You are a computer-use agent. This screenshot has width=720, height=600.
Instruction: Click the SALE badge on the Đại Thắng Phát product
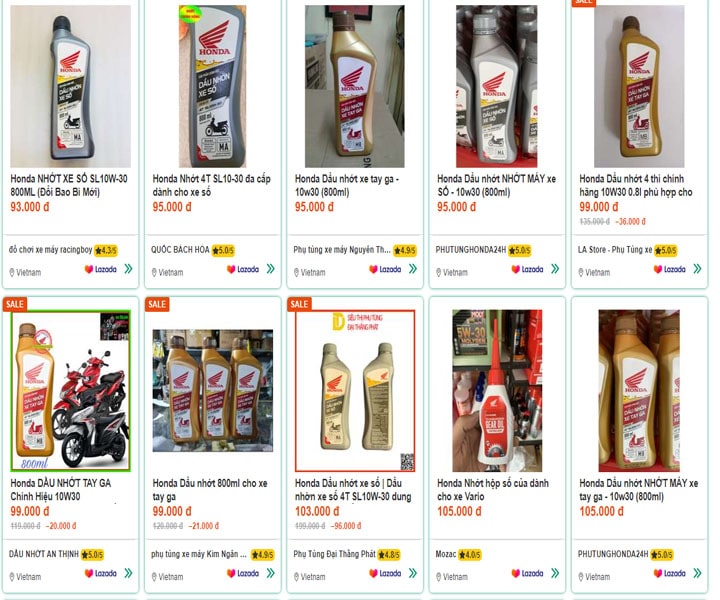pos(299,304)
